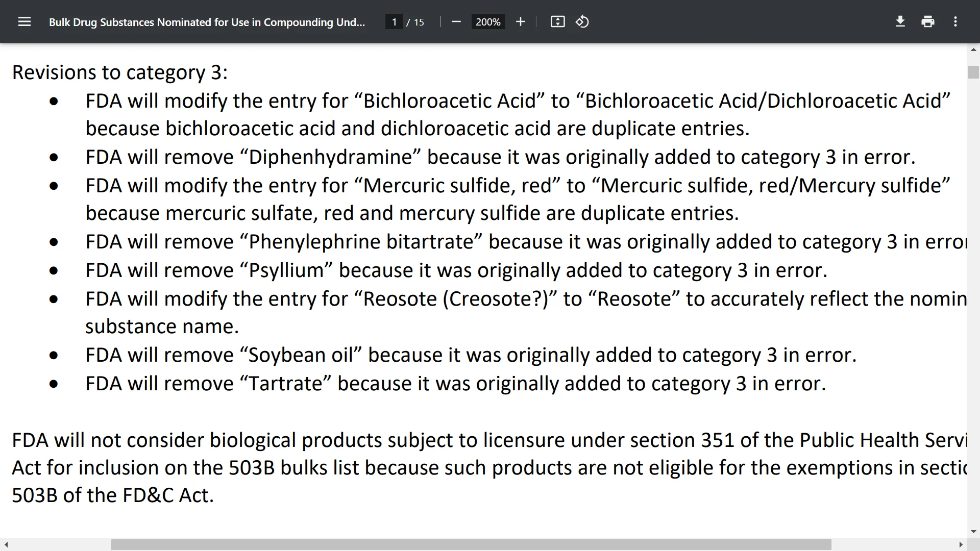This screenshot has width=980, height=551.
Task: Click the scroll down arrow
Action: (x=973, y=532)
